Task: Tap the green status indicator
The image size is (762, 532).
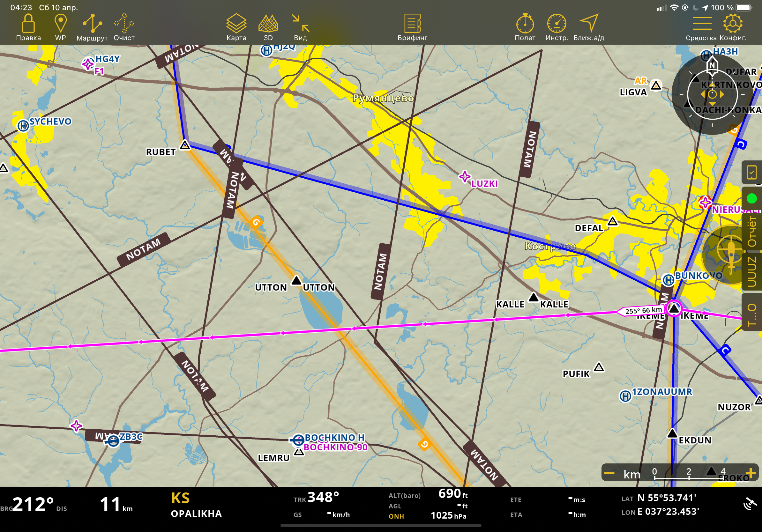Action: pos(751,199)
